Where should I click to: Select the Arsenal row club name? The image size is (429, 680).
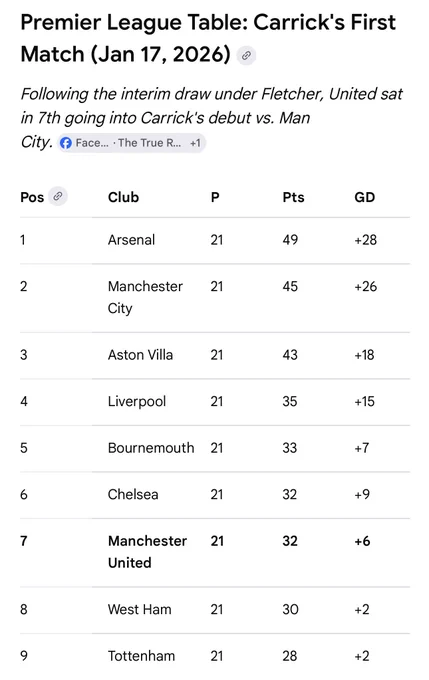point(131,240)
